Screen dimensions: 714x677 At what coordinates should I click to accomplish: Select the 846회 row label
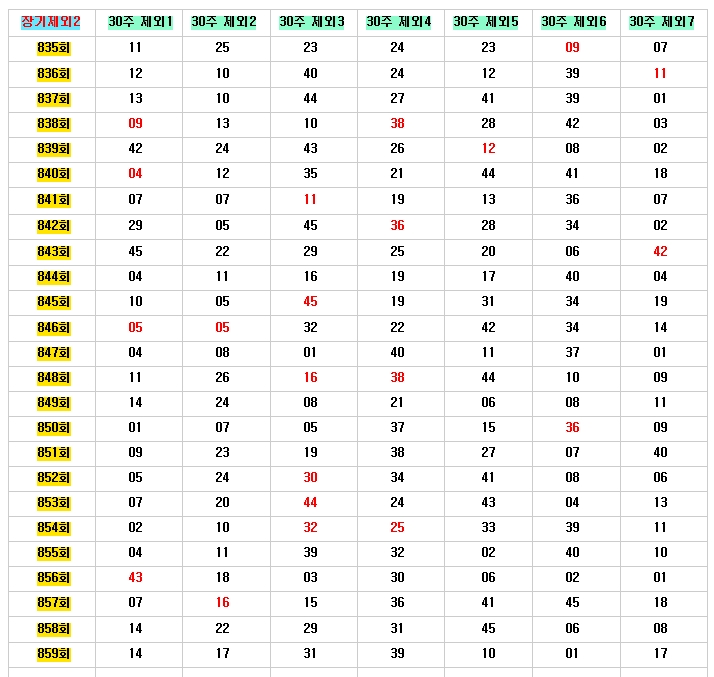pos(53,327)
